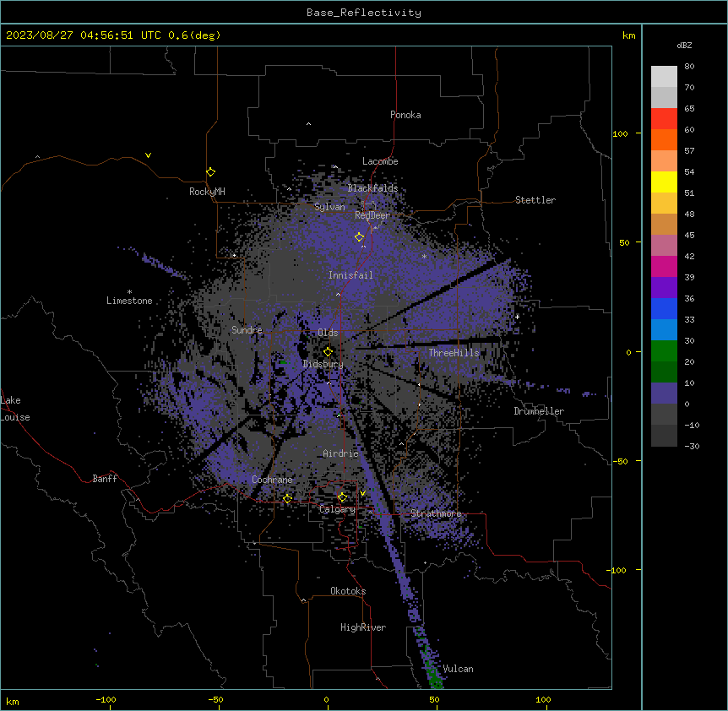
Task: Click the yellow radar site marker near Olds
Action: [x=329, y=352]
